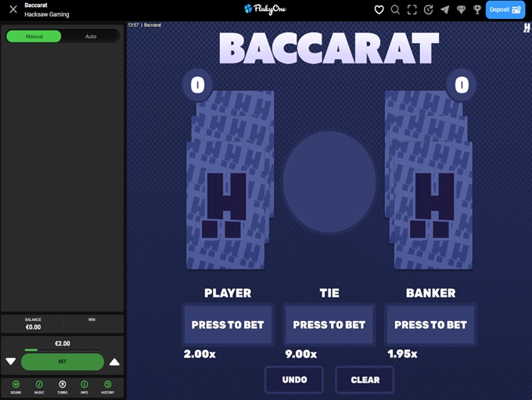This screenshot has width=532, height=400.
Task: Decrease bet amount with down arrow
Action: click(x=10, y=362)
